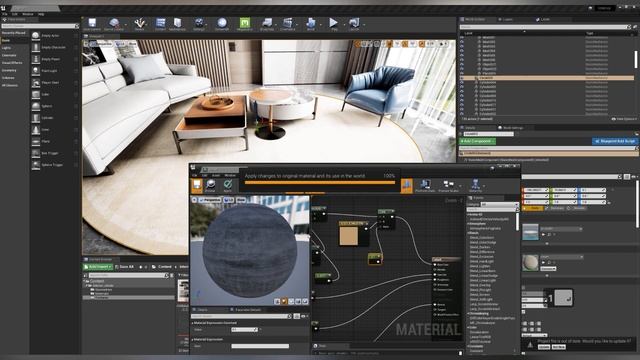Select the Geometry category in Place Actors
Image resolution: width=640 pixels, height=360 pixels.
[9, 70]
